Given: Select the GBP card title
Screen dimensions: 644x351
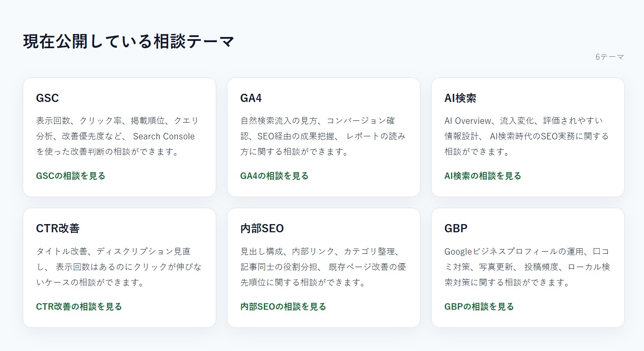Looking at the screenshot, I should pos(456,228).
